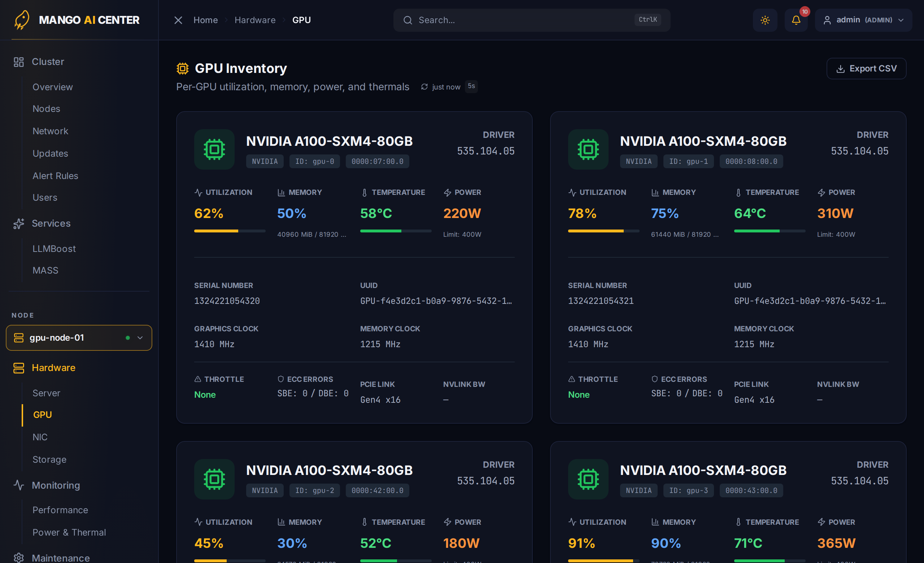
Task: Toggle light theme with the sun icon
Action: [765, 20]
